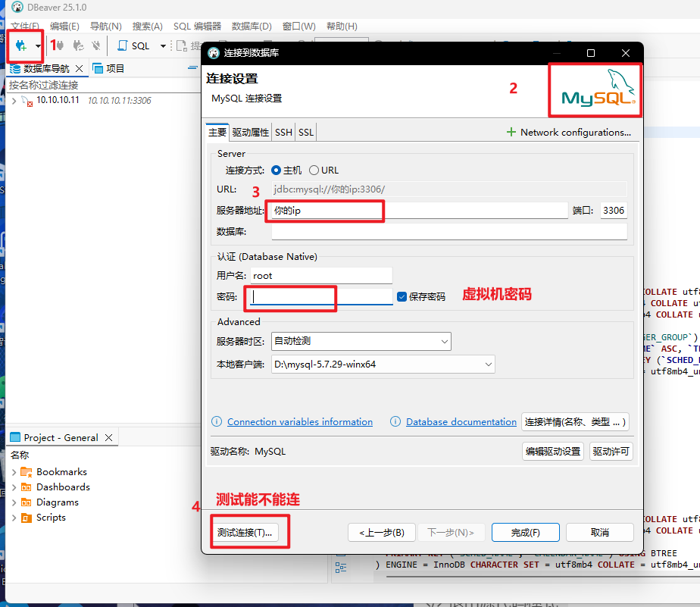Image resolution: width=700 pixels, height=607 pixels.
Task: Click the Scripts folder icon
Action: pyautogui.click(x=27, y=518)
